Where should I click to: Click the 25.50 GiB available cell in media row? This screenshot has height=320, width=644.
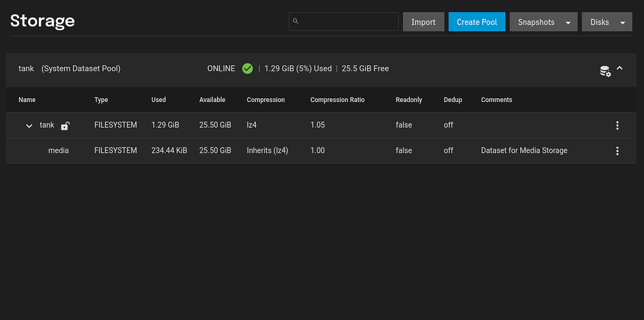(215, 150)
